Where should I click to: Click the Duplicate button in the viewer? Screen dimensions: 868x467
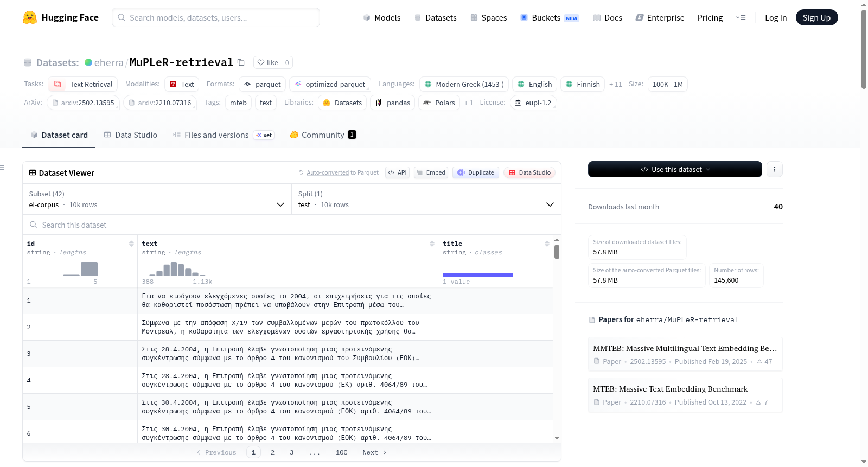pyautogui.click(x=476, y=172)
